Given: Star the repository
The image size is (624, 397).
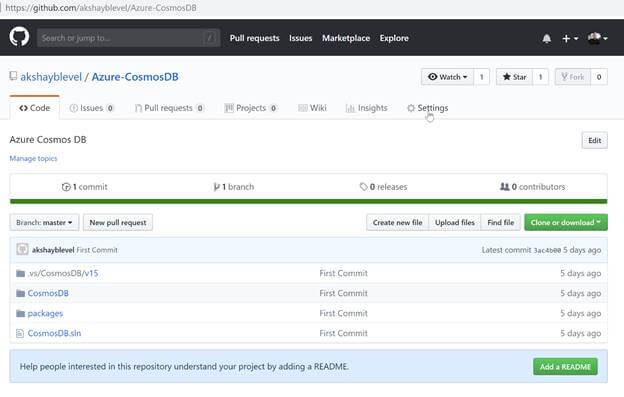Looking at the screenshot, I should tap(514, 77).
